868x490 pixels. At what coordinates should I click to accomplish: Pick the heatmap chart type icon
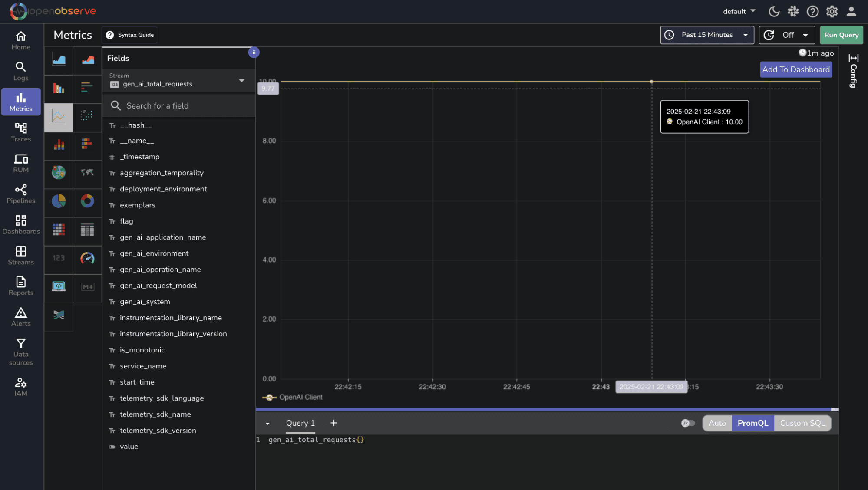click(x=59, y=230)
